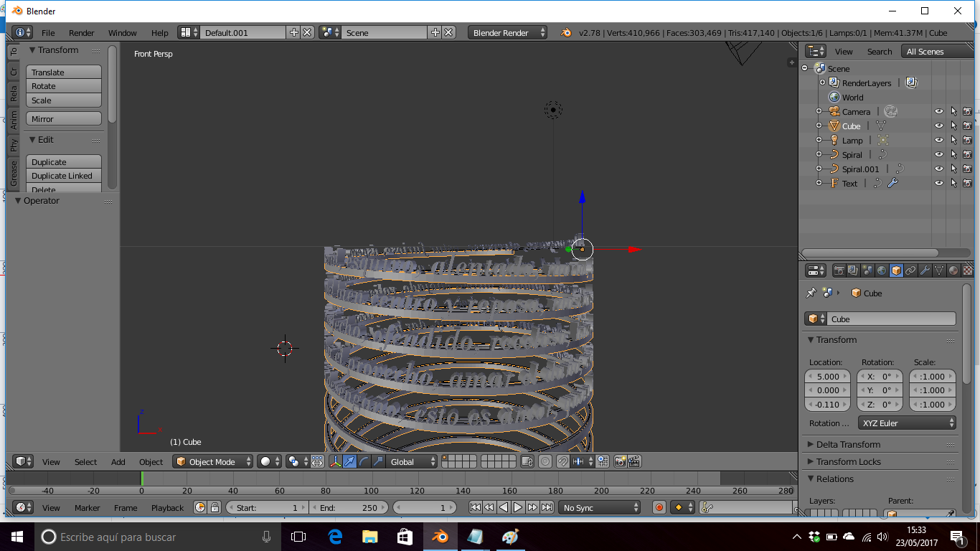Click the Rotate button in tool shelf
Viewport: 980px width, 551px height.
64,86
